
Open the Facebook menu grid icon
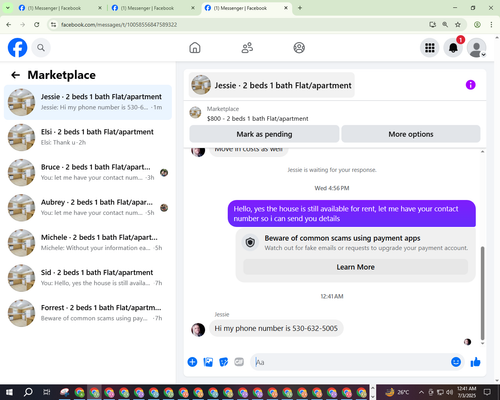click(430, 48)
